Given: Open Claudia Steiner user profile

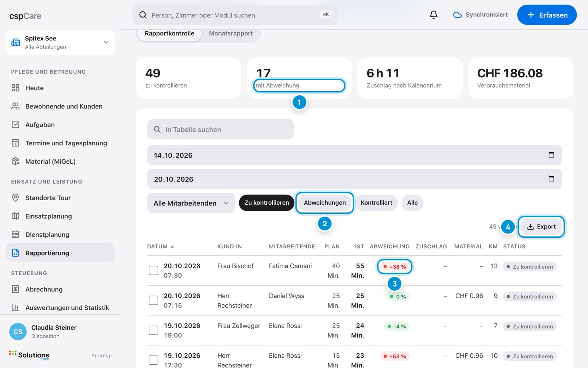Looking at the screenshot, I should (60, 332).
